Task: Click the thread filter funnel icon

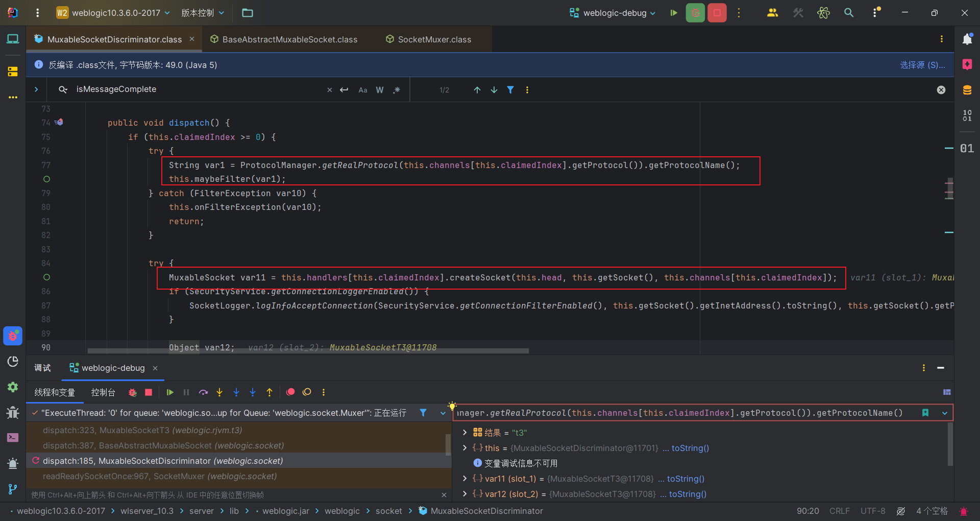Action: point(423,413)
